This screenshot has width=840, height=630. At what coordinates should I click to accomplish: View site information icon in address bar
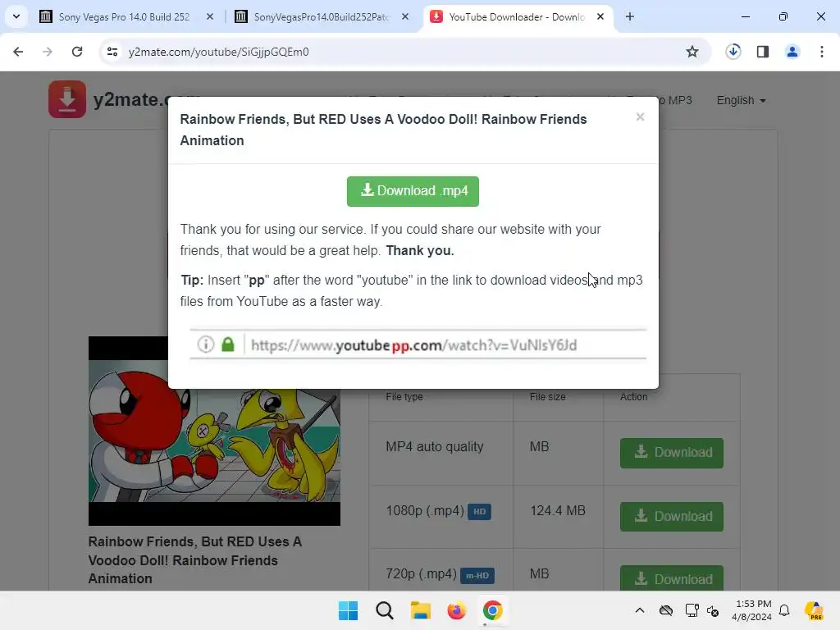(112, 52)
